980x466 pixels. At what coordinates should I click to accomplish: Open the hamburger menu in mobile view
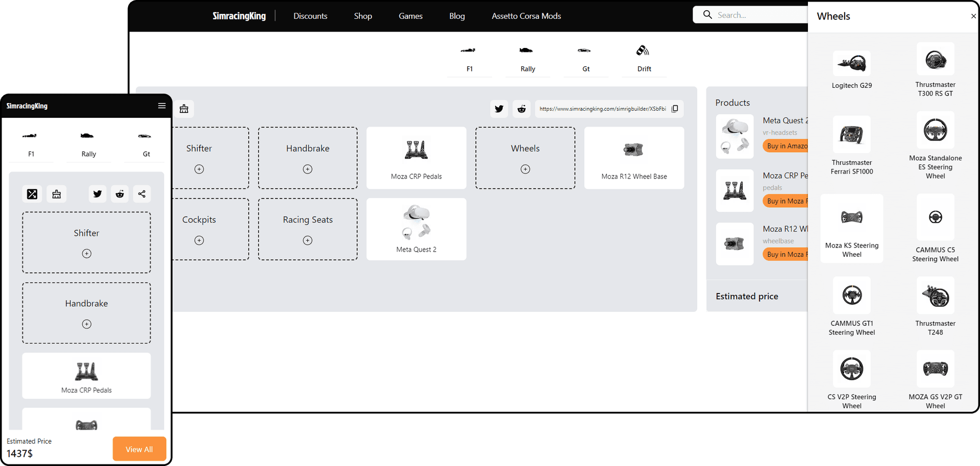click(x=162, y=106)
